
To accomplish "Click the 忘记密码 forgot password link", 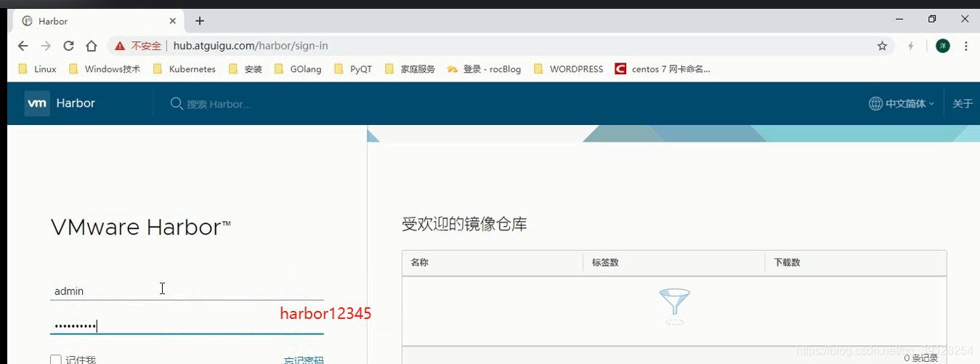I will point(304,360).
